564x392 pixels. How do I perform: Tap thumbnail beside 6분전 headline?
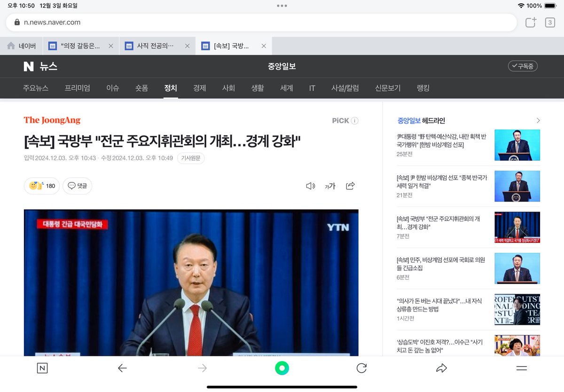pyautogui.click(x=517, y=268)
